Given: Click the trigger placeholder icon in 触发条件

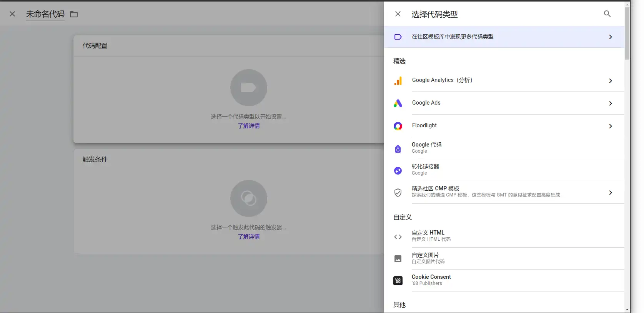Looking at the screenshot, I should (249, 198).
